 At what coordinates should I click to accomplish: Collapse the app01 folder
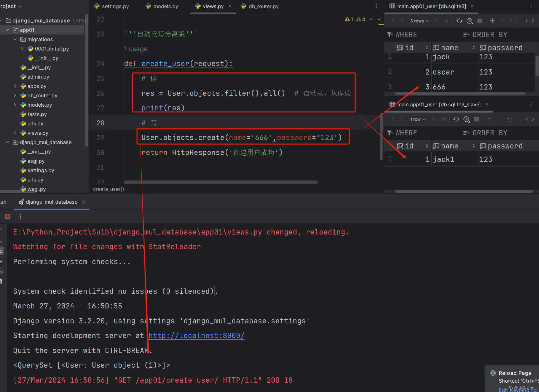[x=7, y=30]
